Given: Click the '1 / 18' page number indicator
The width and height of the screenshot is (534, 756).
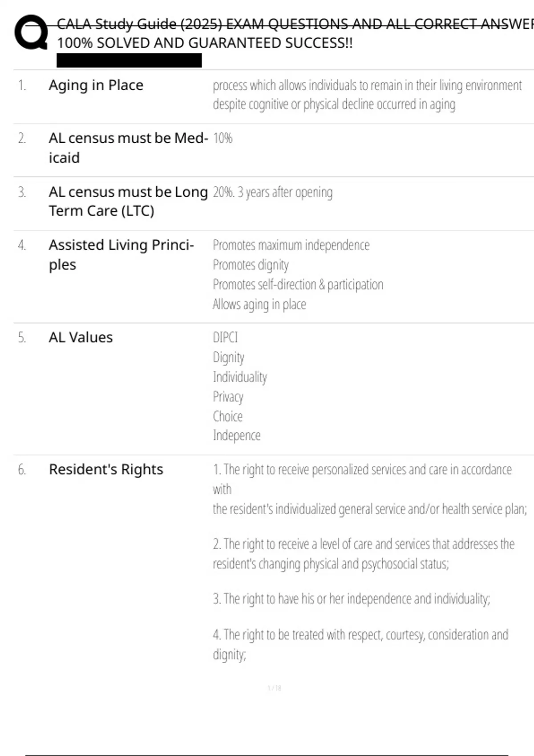Looking at the screenshot, I should [274, 688].
